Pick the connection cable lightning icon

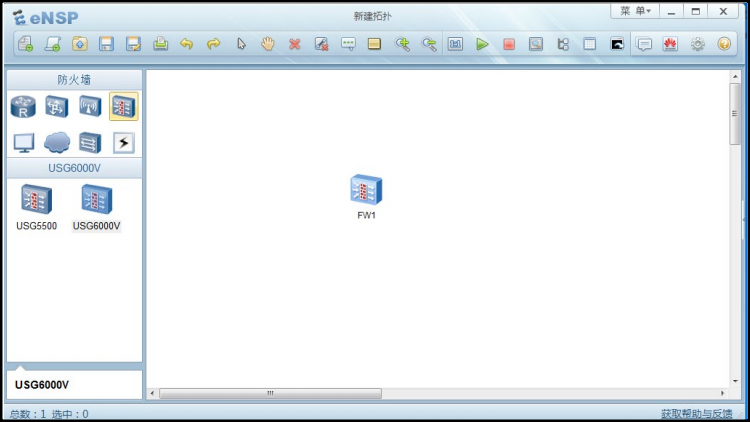coord(123,143)
